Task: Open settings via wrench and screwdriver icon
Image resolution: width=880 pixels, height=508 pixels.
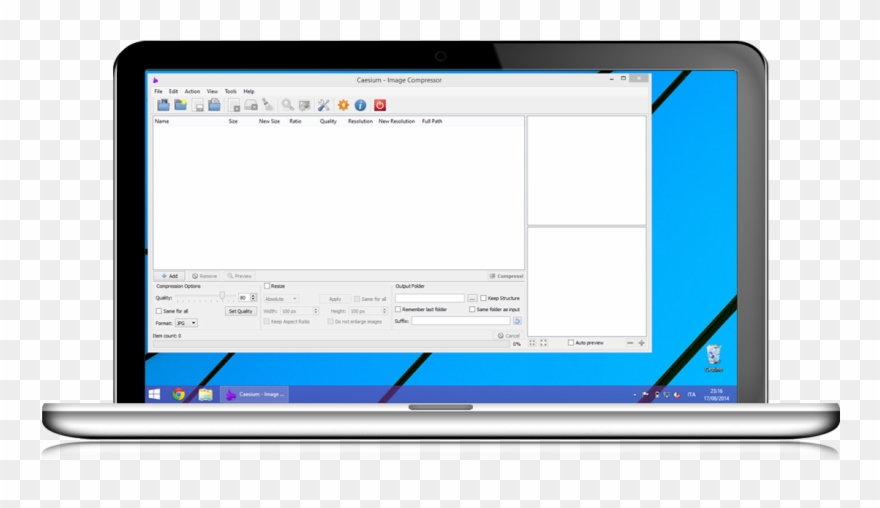Action: 324,105
